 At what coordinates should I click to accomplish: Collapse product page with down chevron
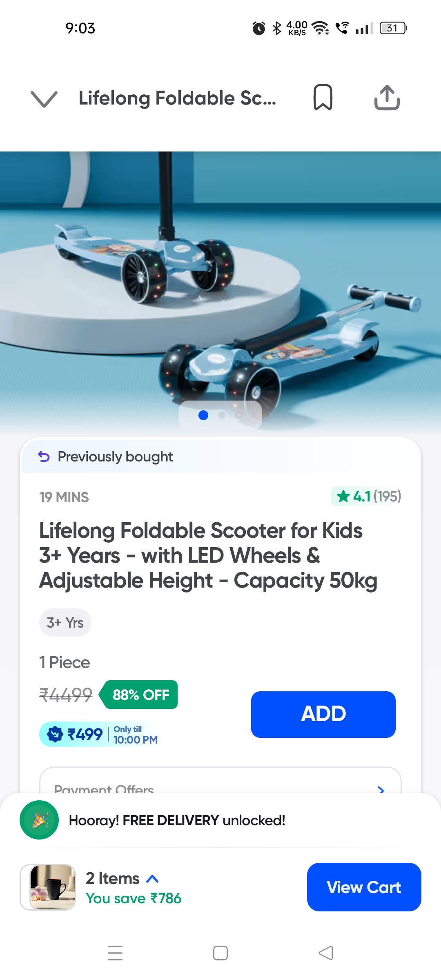(x=44, y=99)
